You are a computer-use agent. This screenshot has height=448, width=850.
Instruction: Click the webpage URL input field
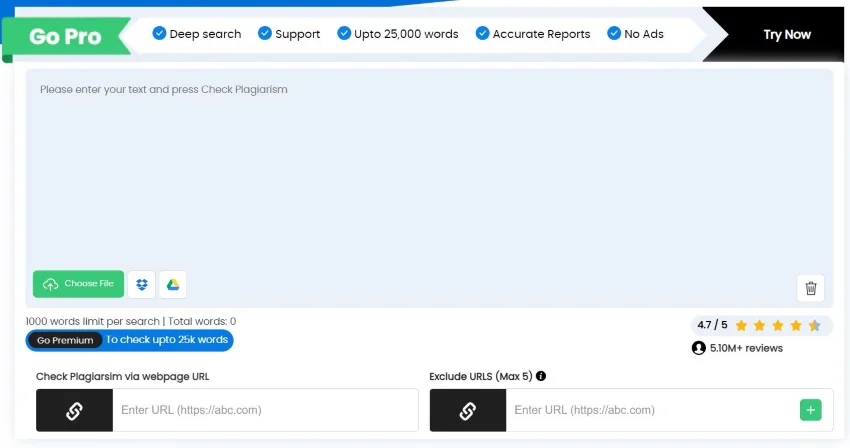pyautogui.click(x=265, y=410)
